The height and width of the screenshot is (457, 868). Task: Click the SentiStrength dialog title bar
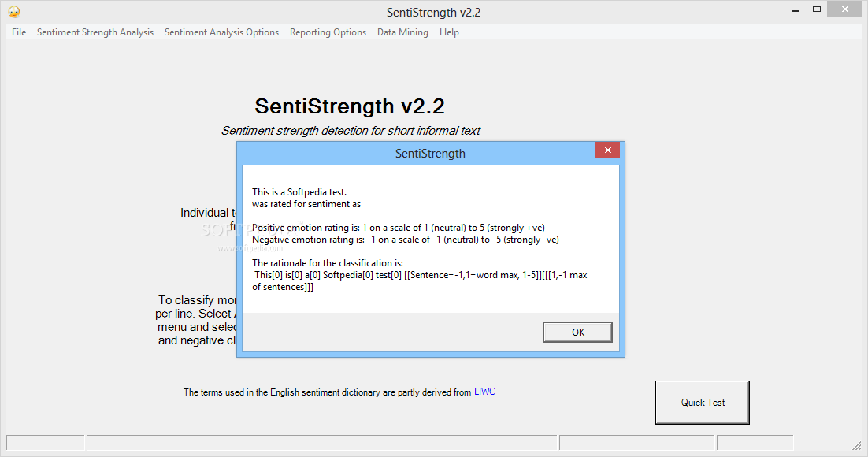(417, 154)
